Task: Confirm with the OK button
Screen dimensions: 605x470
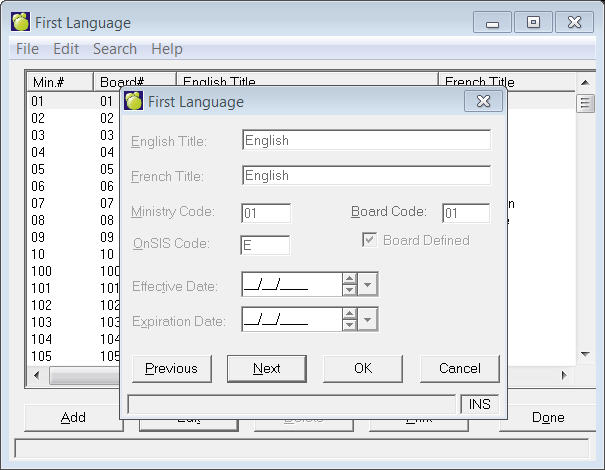Action: pyautogui.click(x=363, y=368)
